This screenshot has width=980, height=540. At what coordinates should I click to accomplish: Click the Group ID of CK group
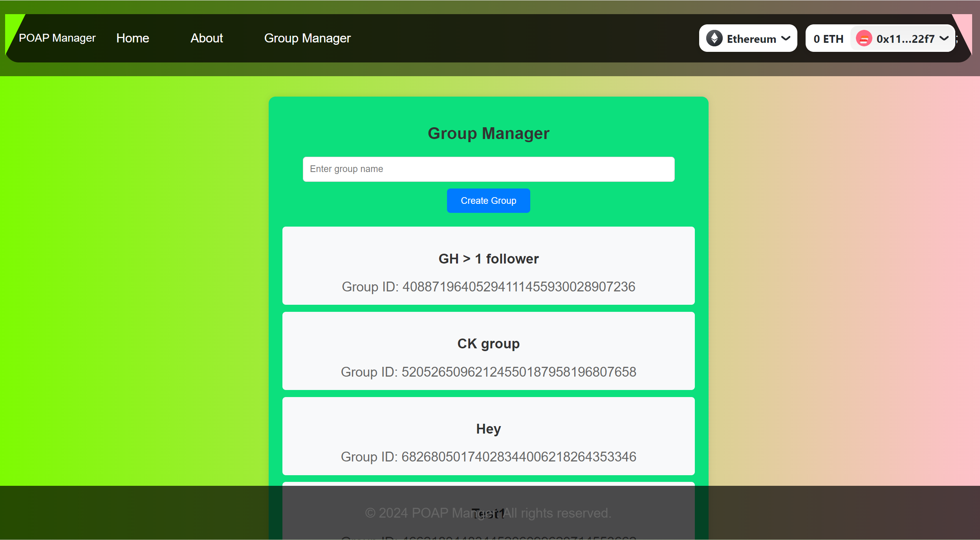[488, 372]
